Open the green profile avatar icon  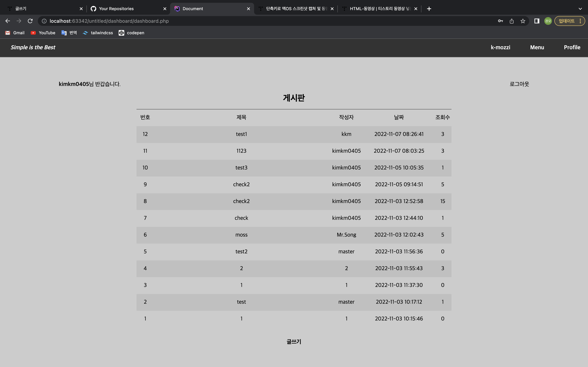click(x=548, y=21)
